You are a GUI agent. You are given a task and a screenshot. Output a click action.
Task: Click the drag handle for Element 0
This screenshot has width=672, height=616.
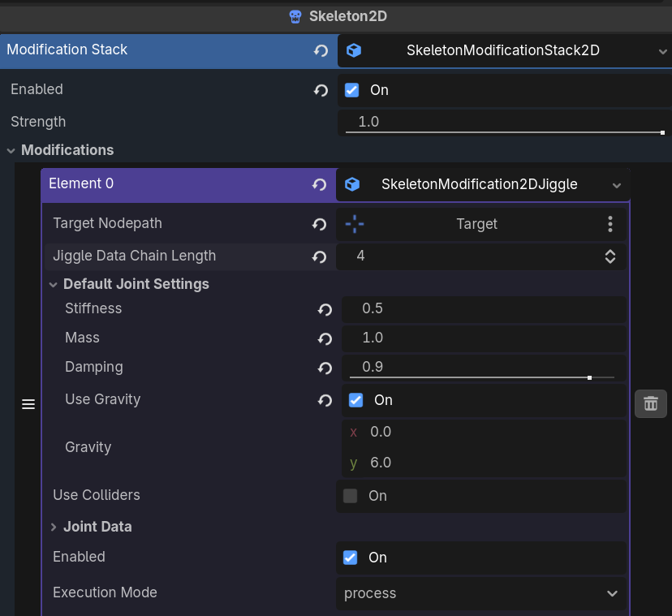coord(28,404)
